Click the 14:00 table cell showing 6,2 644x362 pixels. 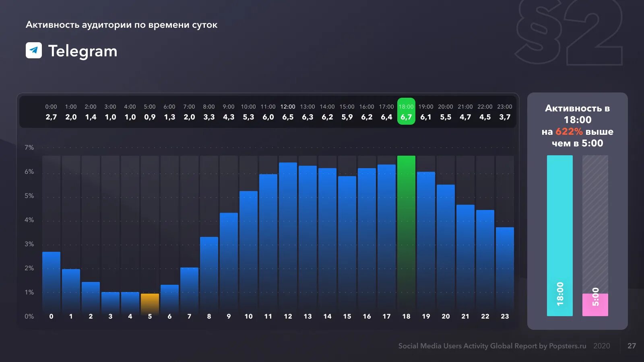click(x=327, y=112)
